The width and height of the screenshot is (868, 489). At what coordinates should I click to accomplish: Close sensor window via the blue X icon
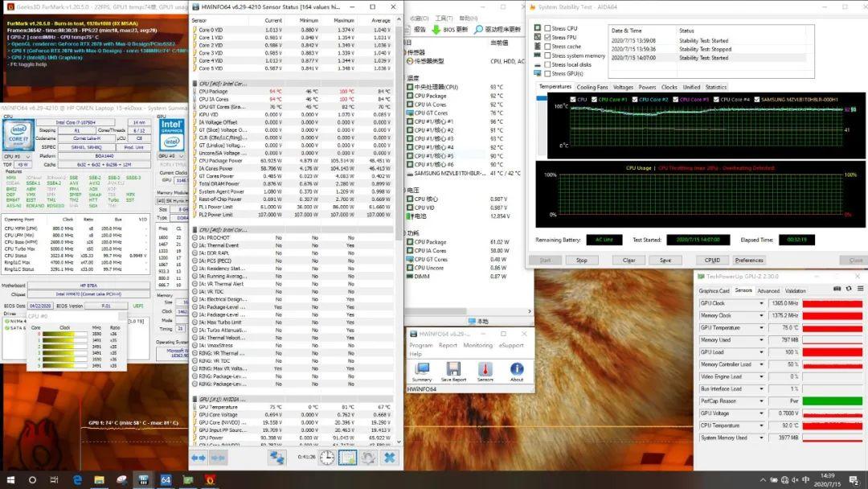click(390, 457)
